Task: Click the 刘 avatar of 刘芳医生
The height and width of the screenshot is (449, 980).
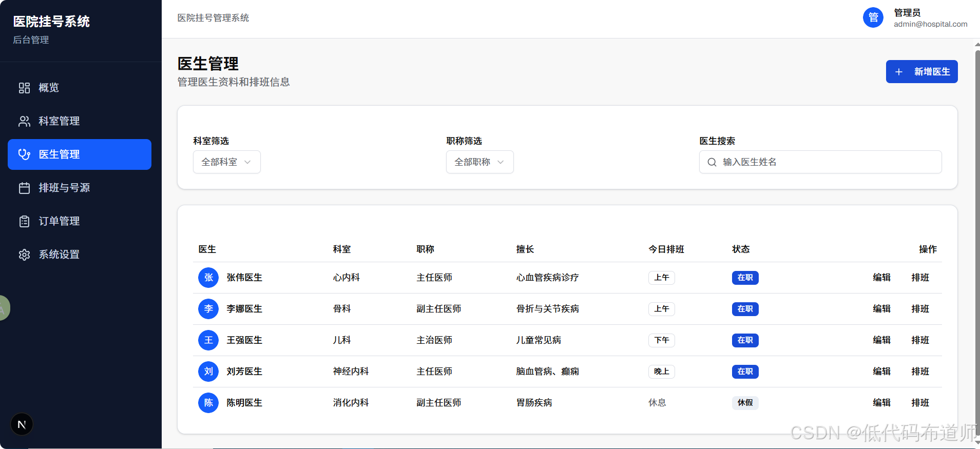Action: click(x=208, y=372)
